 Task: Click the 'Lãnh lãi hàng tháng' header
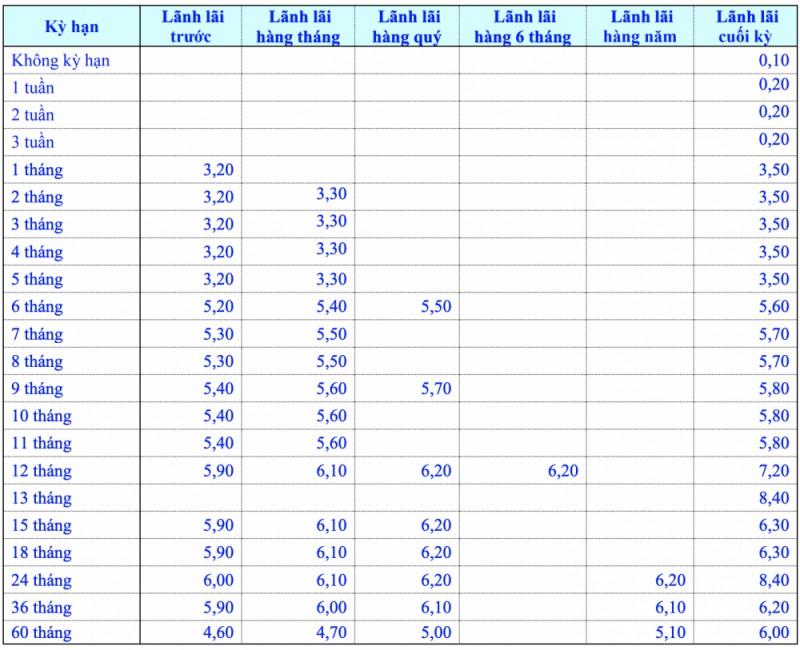point(298,27)
